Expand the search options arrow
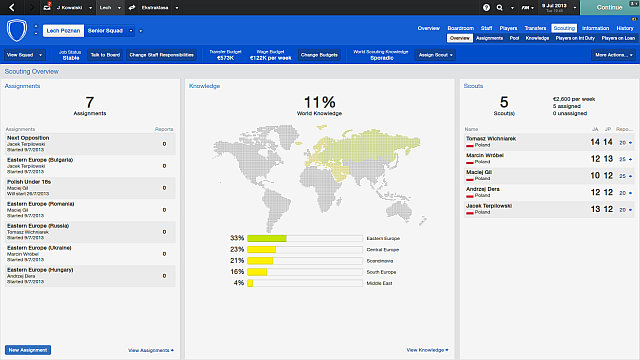640x360 pixels. [x=512, y=8]
